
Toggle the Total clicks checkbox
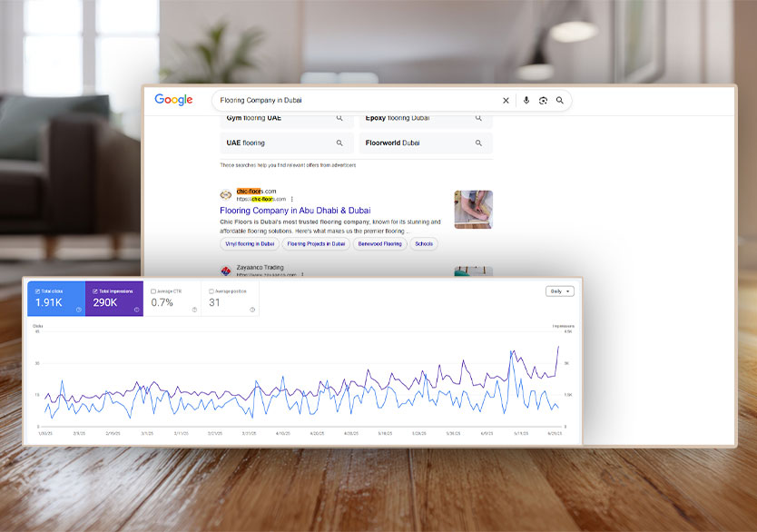coord(37,291)
